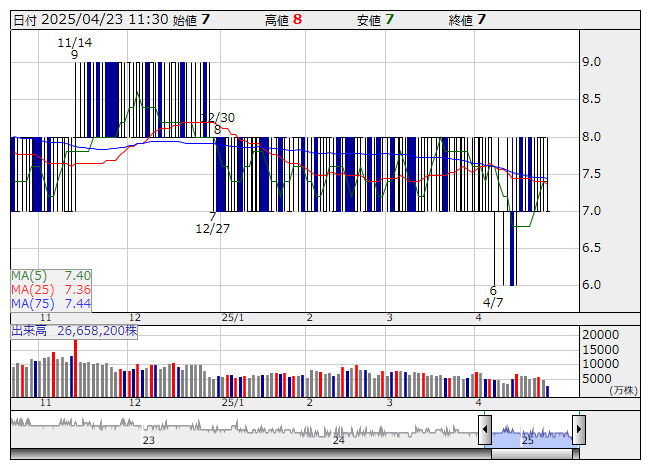Click the left arrow range handle in the overview
Viewport: 653px width, 470px height.
click(485, 430)
